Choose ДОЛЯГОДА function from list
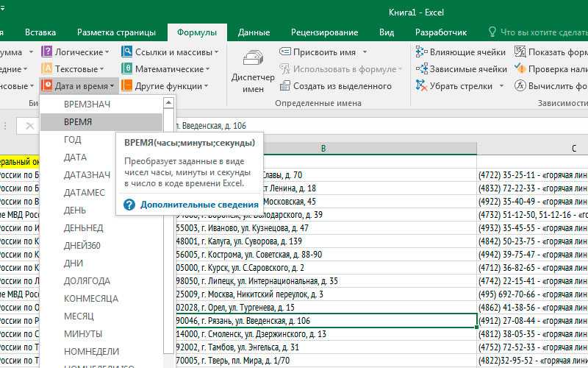Image resolution: width=588 pixels, height=368 pixels. pos(101,280)
